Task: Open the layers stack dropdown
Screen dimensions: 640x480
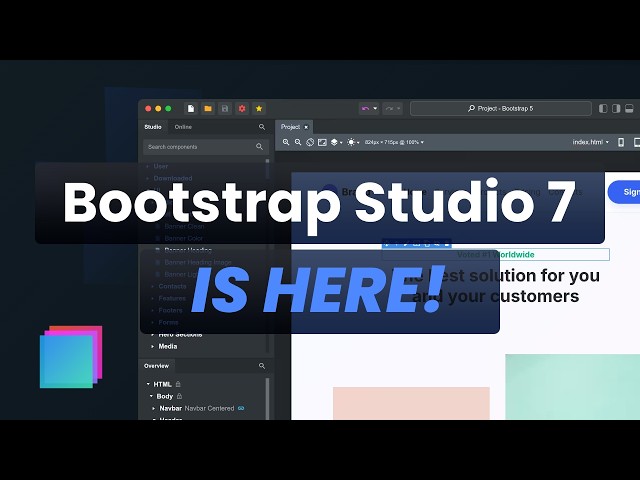Action: 336,142
